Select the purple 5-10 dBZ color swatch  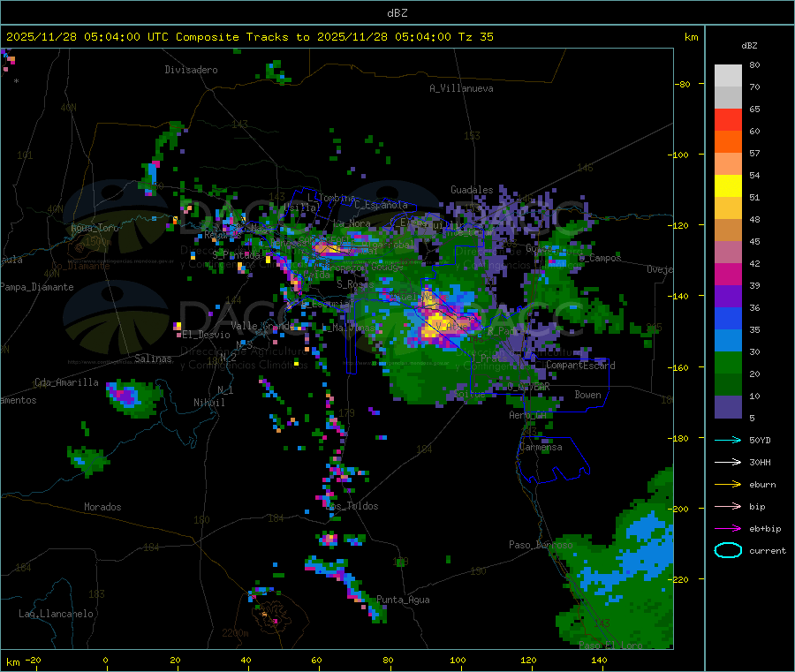point(728,407)
